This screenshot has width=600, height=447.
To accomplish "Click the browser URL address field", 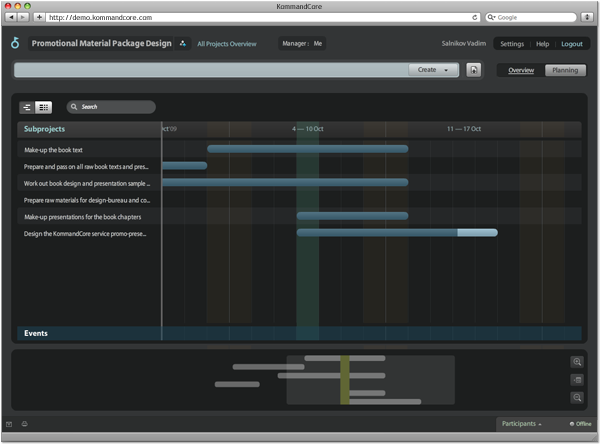I will (262, 17).
